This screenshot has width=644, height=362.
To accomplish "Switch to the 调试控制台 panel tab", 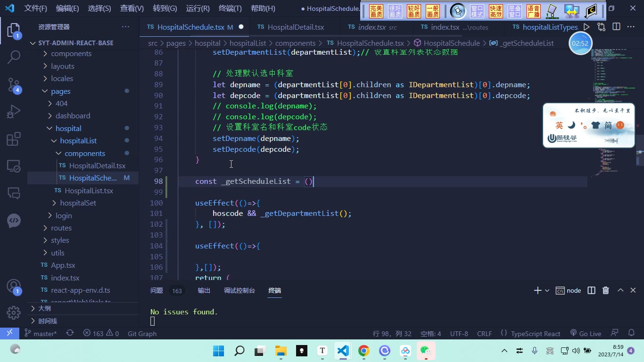I will [x=239, y=290].
